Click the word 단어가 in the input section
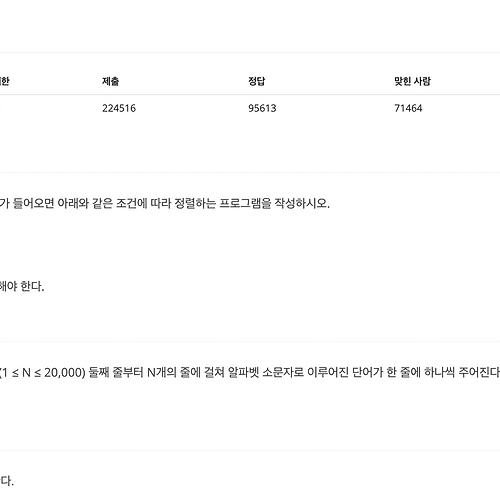 368,372
